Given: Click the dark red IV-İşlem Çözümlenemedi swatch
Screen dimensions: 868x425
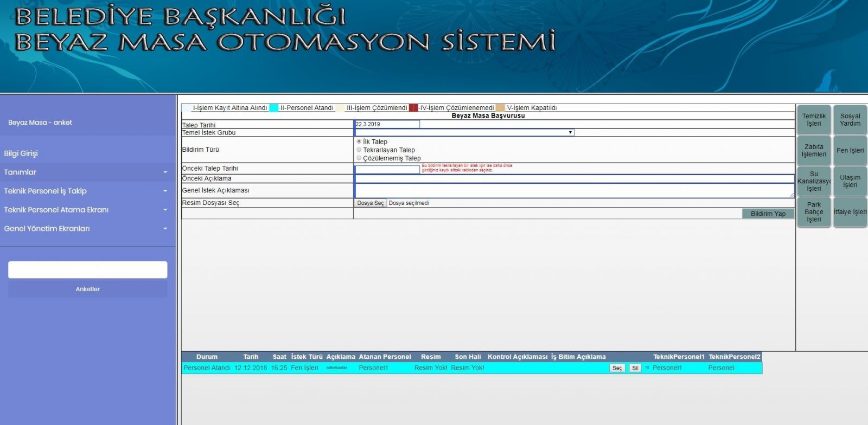Looking at the screenshot, I should [x=413, y=108].
